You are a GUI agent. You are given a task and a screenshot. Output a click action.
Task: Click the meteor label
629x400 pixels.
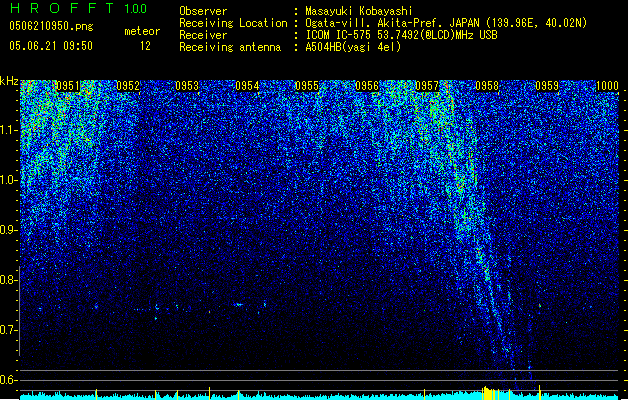(142, 31)
